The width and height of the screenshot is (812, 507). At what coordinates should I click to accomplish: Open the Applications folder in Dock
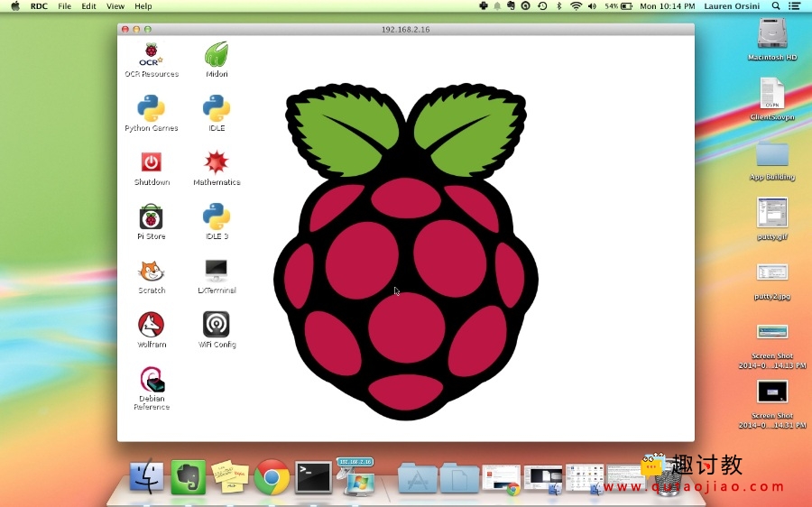pyautogui.click(x=418, y=477)
